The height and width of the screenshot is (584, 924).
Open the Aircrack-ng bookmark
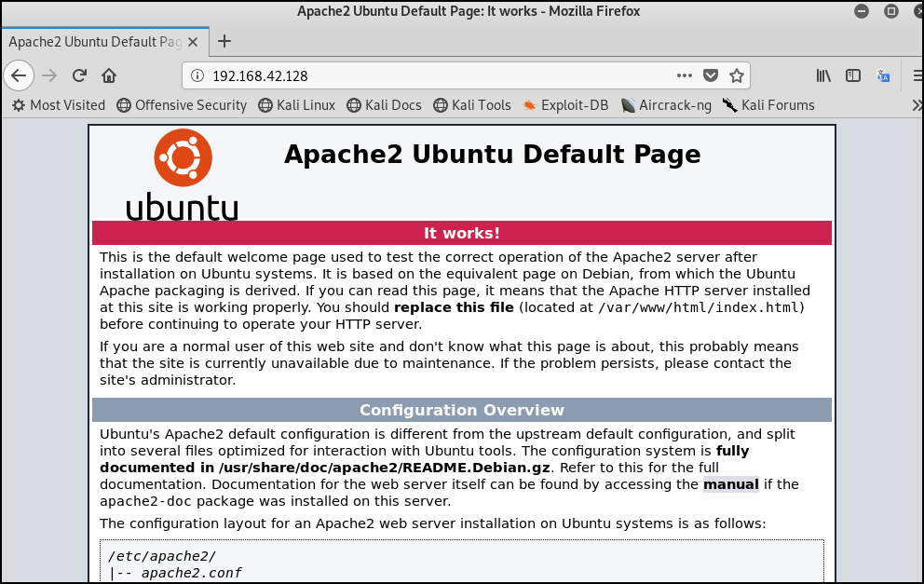[x=666, y=105]
